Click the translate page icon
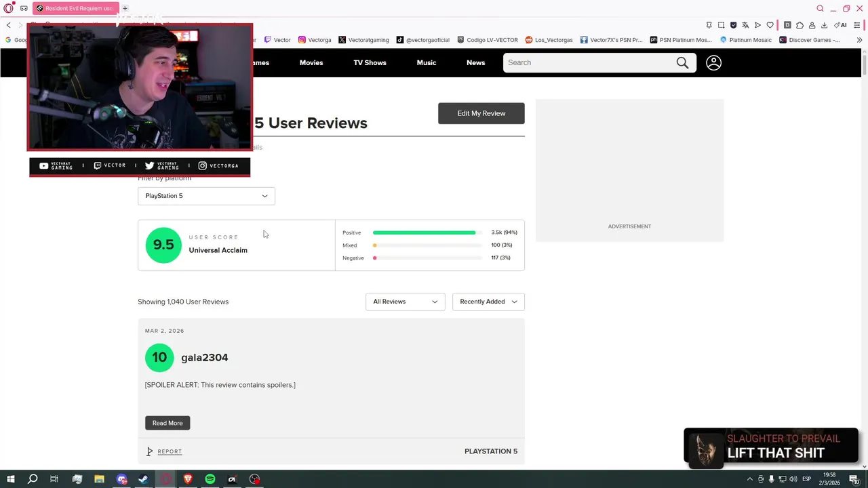868x488 pixels. coord(745,25)
